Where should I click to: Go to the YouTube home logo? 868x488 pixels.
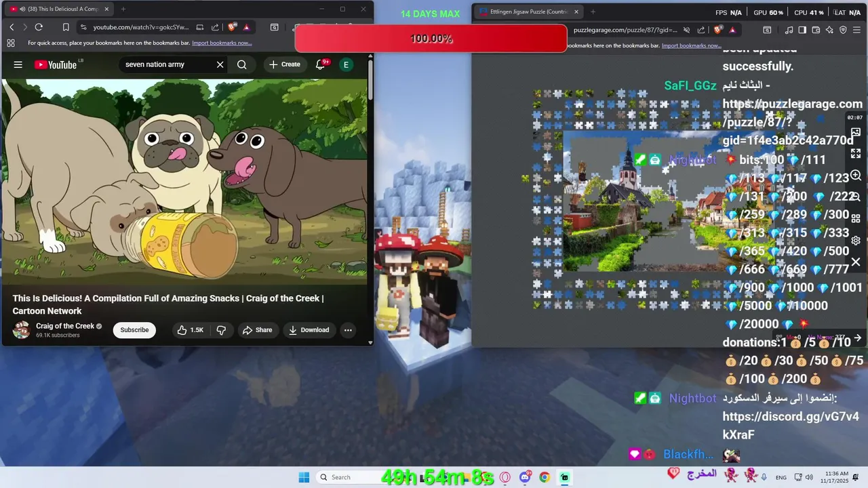click(x=56, y=64)
